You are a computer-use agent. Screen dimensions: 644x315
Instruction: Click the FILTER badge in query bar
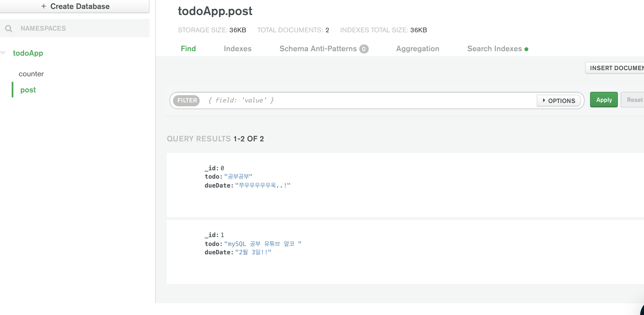click(187, 100)
